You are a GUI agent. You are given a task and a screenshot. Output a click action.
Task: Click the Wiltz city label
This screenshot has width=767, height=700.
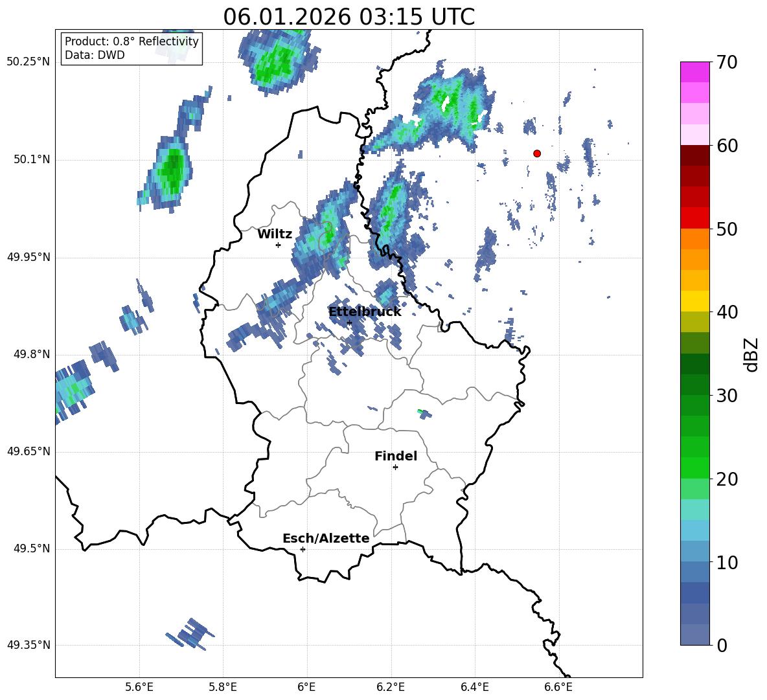[275, 234]
